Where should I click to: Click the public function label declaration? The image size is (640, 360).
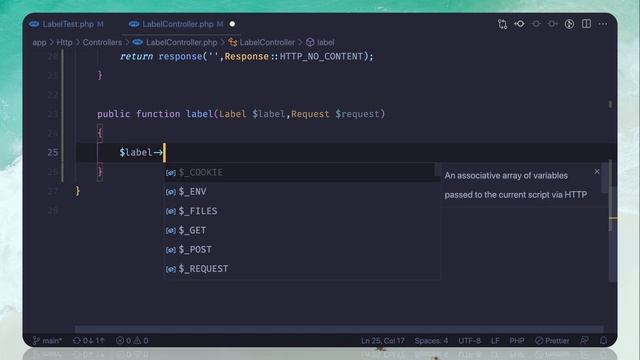click(241, 114)
